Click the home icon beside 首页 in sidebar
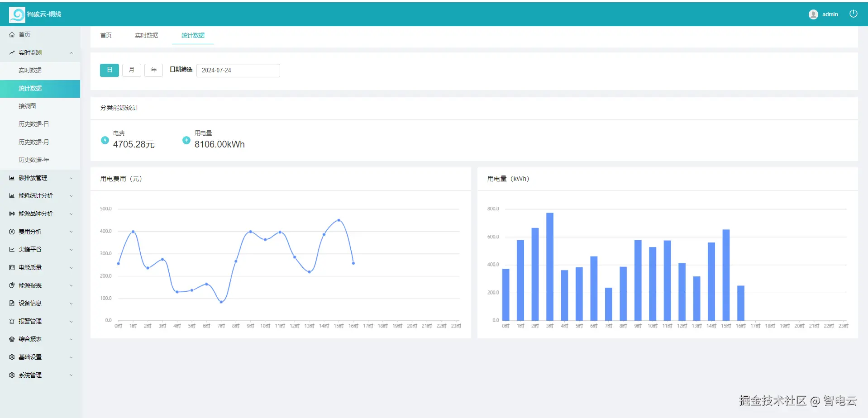 (x=12, y=34)
